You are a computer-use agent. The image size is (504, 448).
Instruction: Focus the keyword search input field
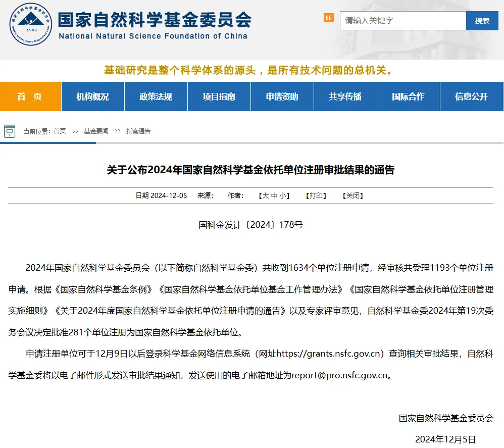[x=403, y=21]
